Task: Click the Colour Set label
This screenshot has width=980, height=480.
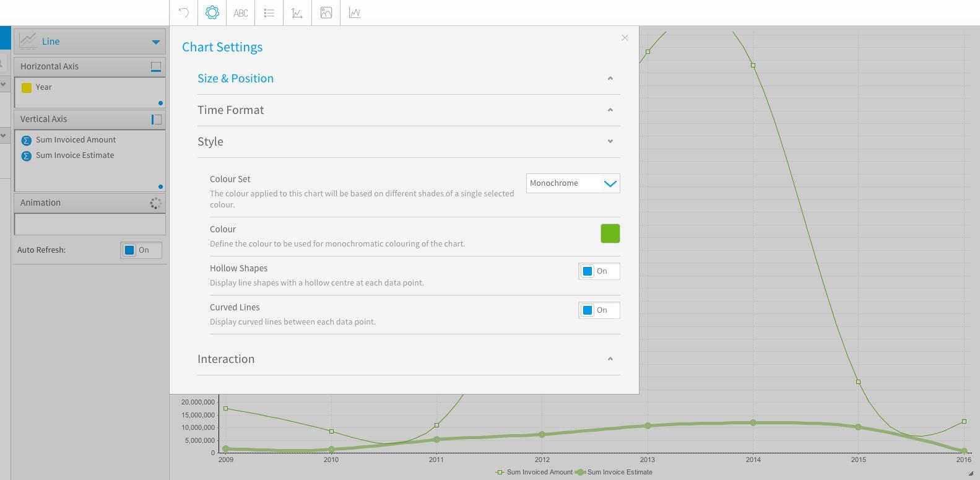Action: (x=230, y=179)
